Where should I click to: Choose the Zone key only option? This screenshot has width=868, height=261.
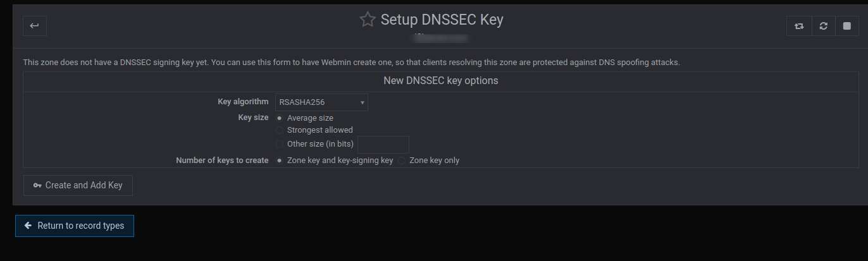coord(402,161)
